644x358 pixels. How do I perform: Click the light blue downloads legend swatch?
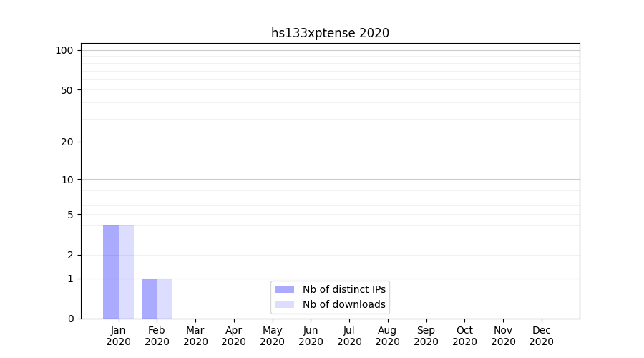click(x=284, y=304)
